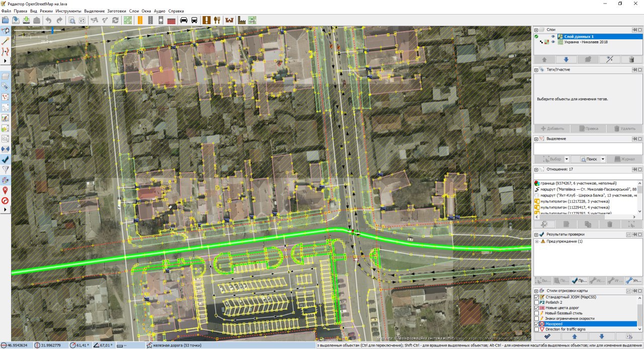This screenshot has width=644, height=349.
Task: Open the Справка menu
Action: (x=176, y=11)
